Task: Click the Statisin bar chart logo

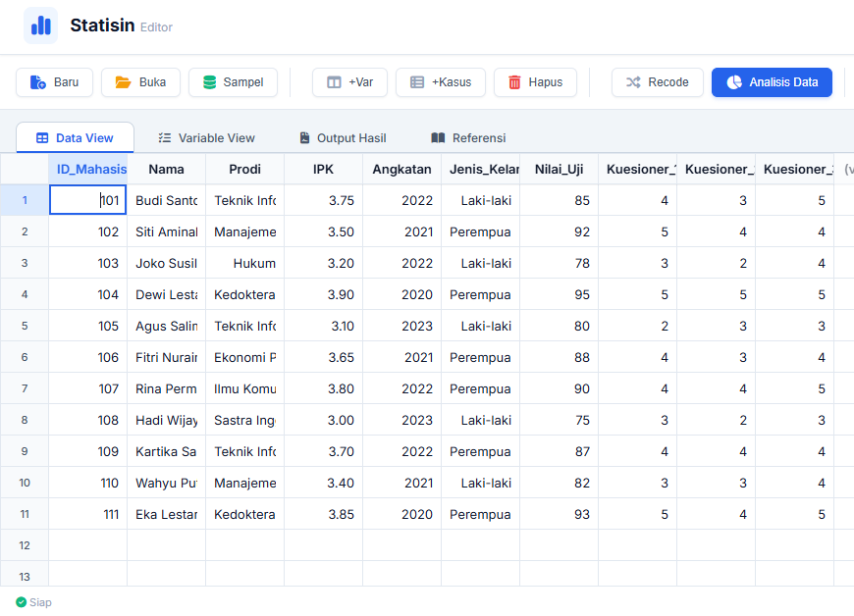Action: tap(40, 26)
